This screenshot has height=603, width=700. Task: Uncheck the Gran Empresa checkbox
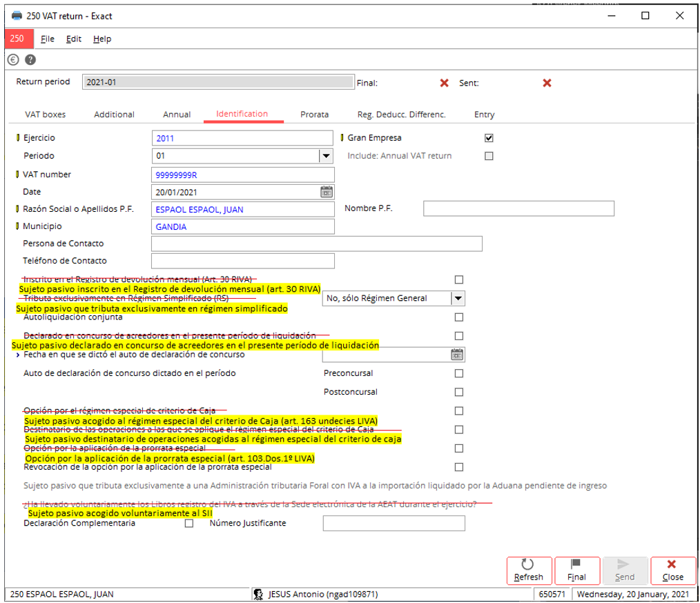click(489, 138)
